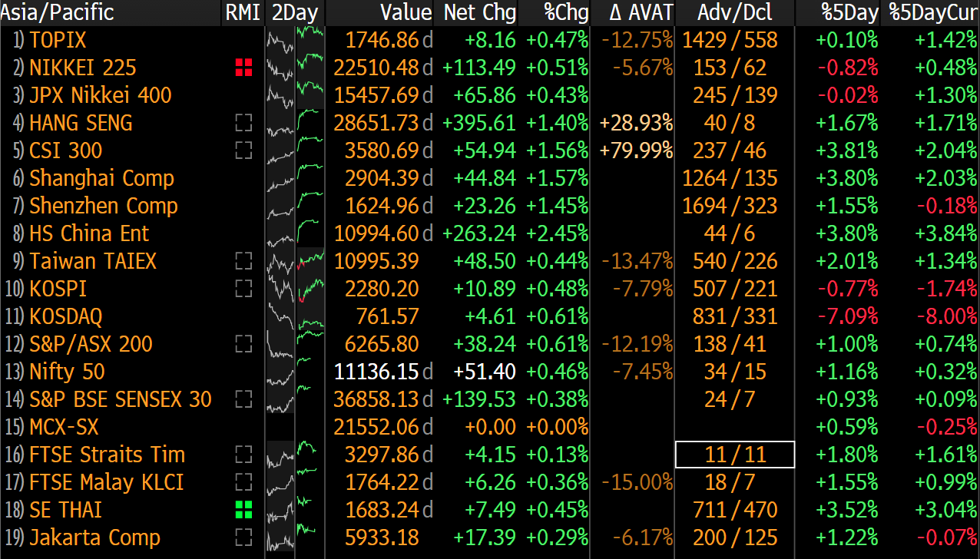Click the FTSE Malay KLCI AVAT -15.00%

pyautogui.click(x=637, y=482)
